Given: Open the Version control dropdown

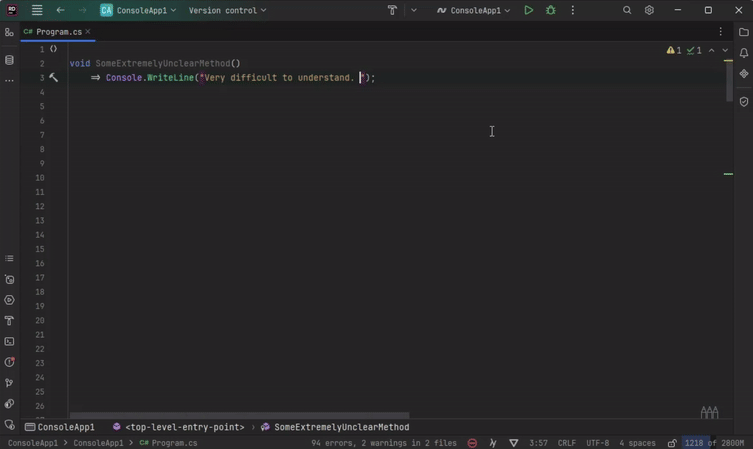Looking at the screenshot, I should click(227, 10).
